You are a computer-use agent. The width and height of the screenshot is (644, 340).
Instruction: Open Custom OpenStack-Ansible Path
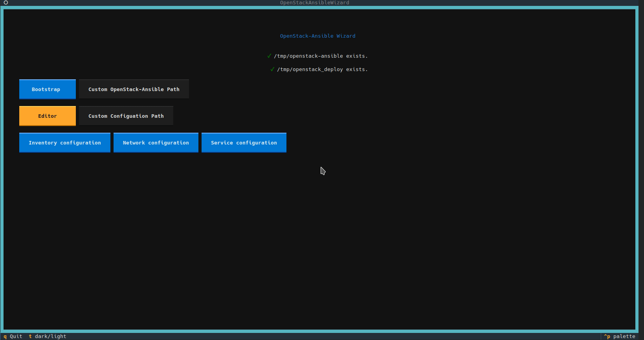tap(134, 90)
